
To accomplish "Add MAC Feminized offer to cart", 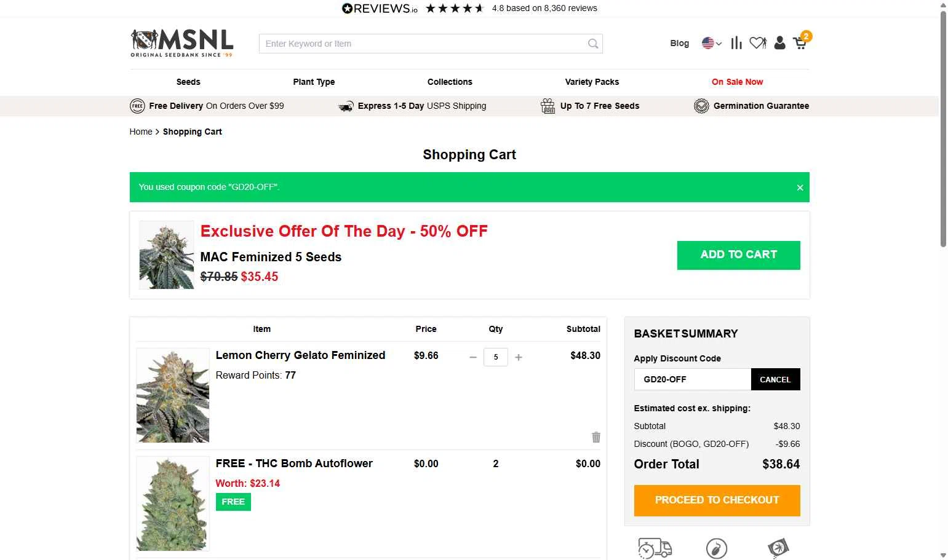I will coord(738,255).
